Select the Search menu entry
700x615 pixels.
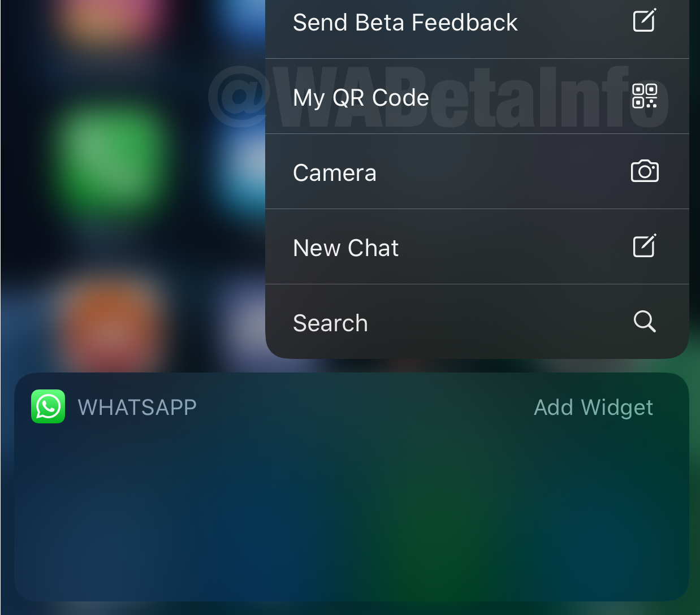[477, 322]
